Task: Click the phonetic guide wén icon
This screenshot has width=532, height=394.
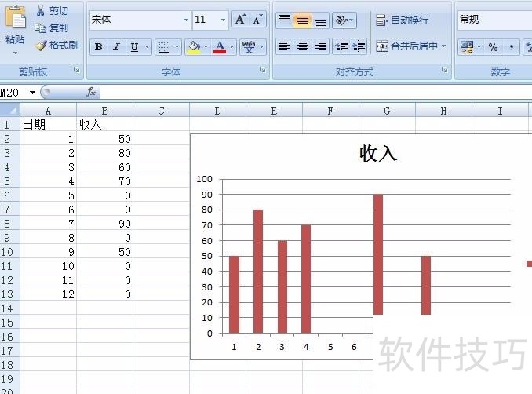Action: (x=249, y=47)
